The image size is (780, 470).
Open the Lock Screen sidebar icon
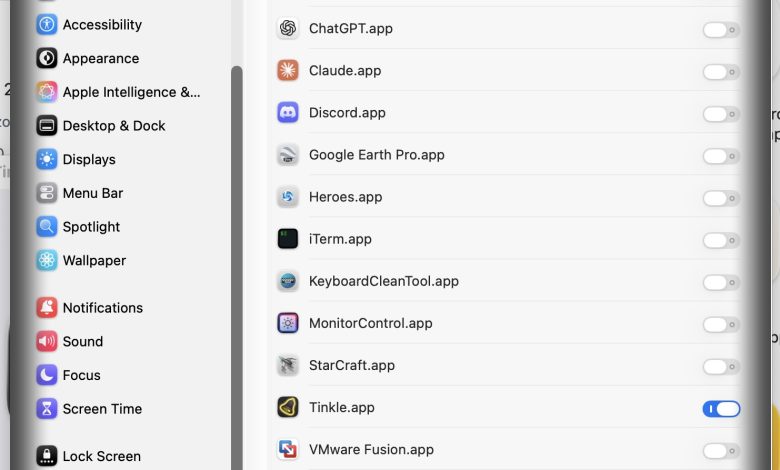click(x=47, y=456)
